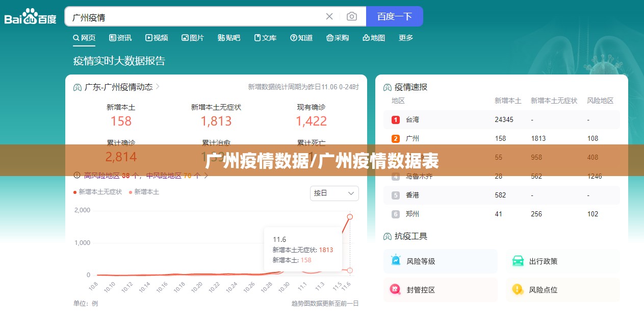644x321 pixels.
Task: Click the 百度一下 search button
Action: click(x=395, y=16)
